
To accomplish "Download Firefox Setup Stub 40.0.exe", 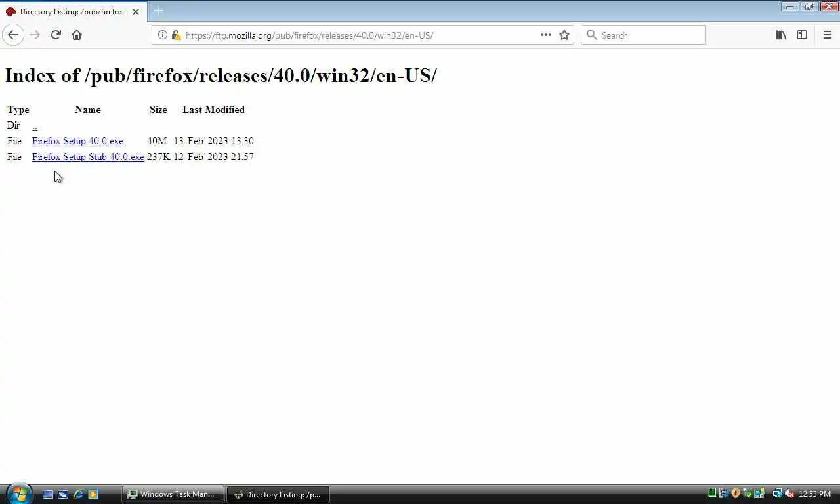I will 88,157.
